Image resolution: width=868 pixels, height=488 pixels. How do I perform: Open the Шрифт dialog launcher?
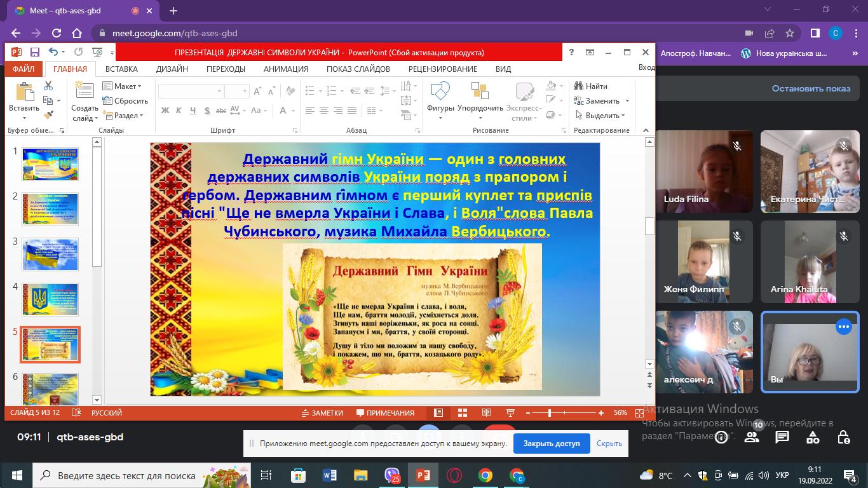[x=295, y=131]
